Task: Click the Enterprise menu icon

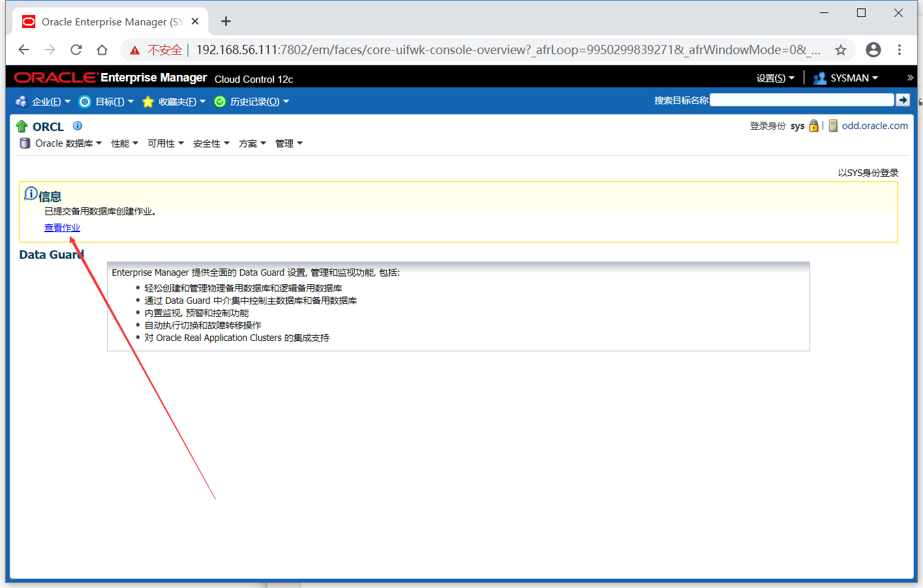Action: point(22,102)
